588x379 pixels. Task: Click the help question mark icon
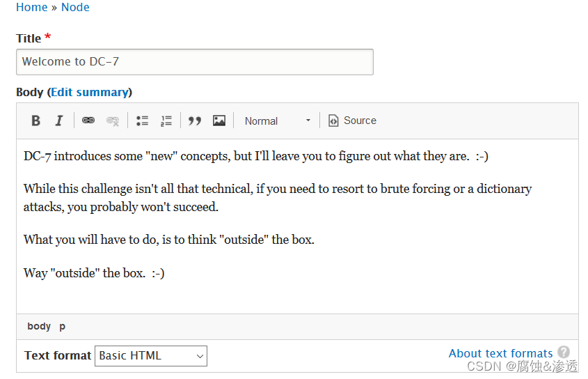click(563, 352)
